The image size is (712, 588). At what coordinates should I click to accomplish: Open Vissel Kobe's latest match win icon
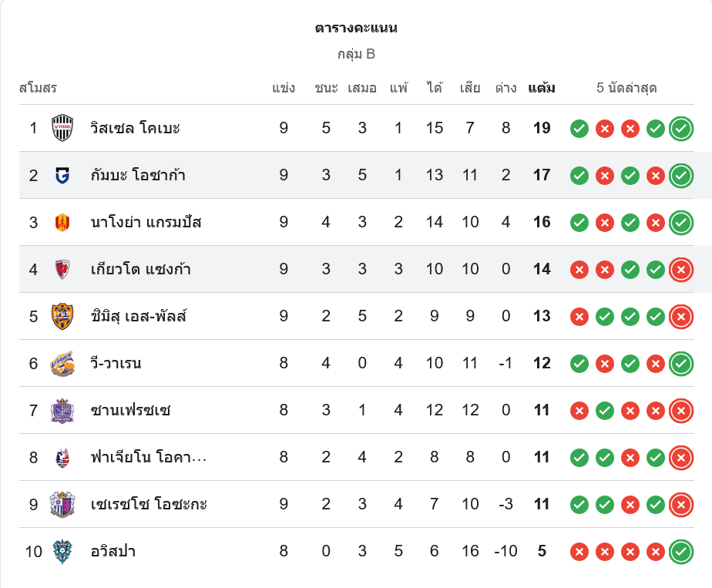tap(680, 129)
